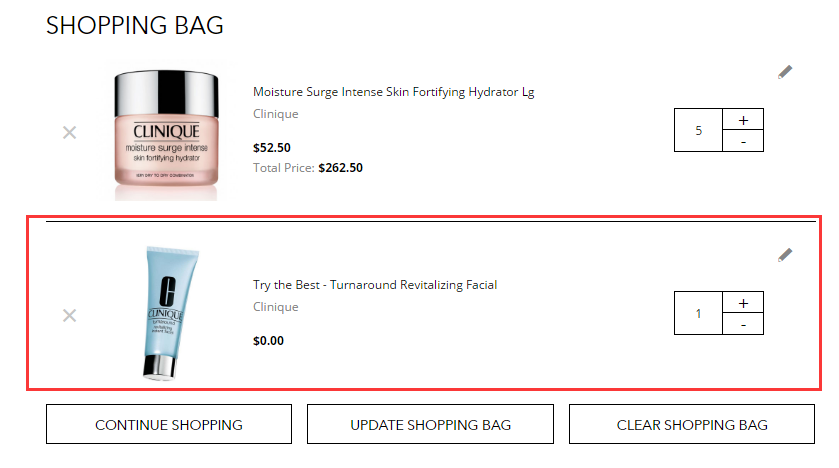The image size is (839, 468).
Task: Remove Moisture Surge Hydrator from the bag
Action: coord(70,132)
